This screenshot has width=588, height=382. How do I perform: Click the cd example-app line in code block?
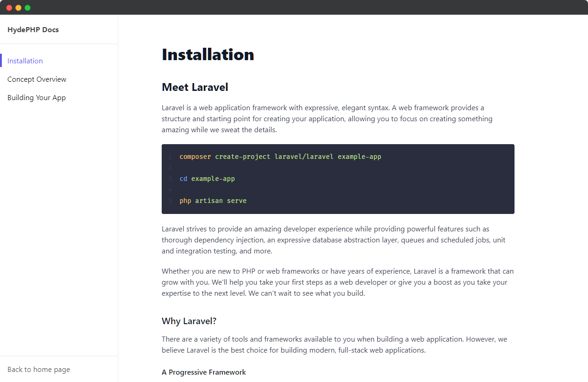coord(207,179)
